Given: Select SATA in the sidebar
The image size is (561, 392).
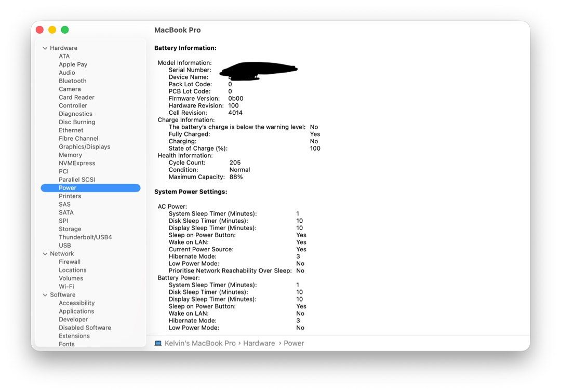Looking at the screenshot, I should pos(66,212).
